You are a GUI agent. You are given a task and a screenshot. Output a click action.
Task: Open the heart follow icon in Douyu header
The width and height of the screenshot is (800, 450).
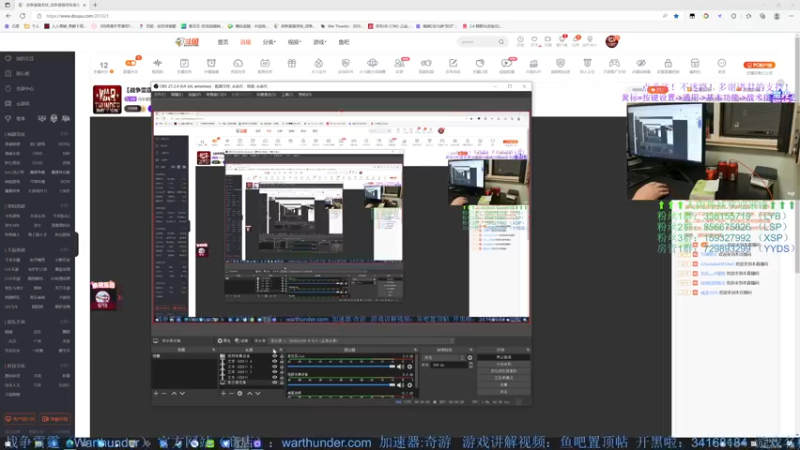coord(534,39)
